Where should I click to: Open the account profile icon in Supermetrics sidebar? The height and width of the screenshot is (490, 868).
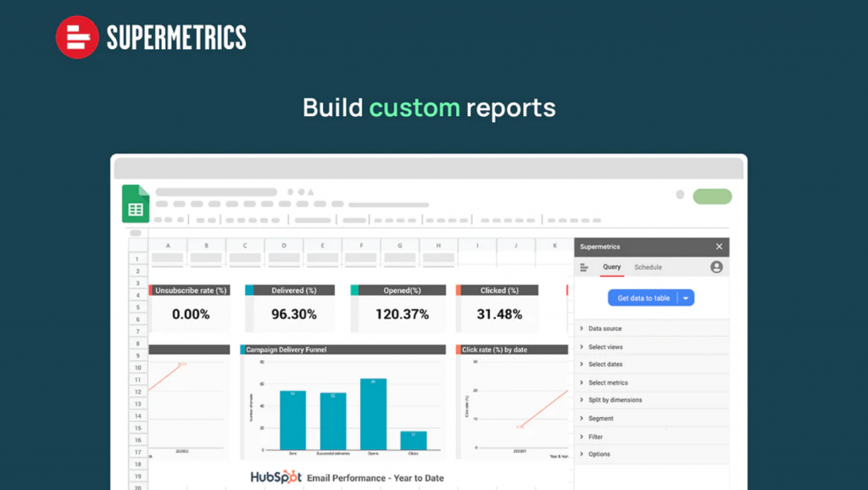[x=716, y=267]
